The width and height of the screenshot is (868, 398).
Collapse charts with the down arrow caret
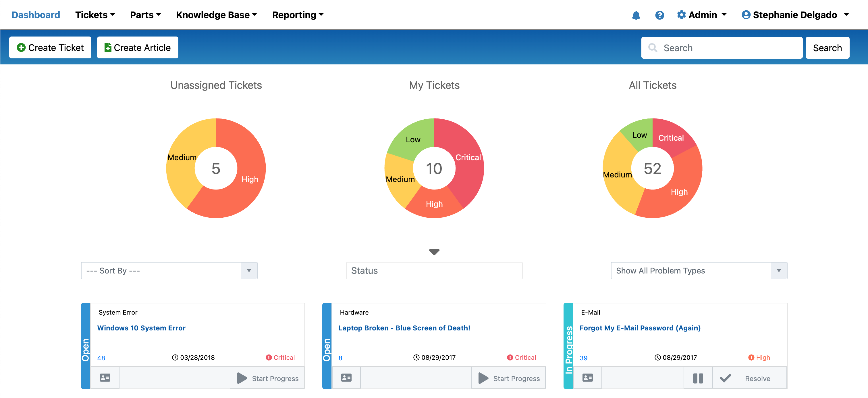(x=434, y=252)
